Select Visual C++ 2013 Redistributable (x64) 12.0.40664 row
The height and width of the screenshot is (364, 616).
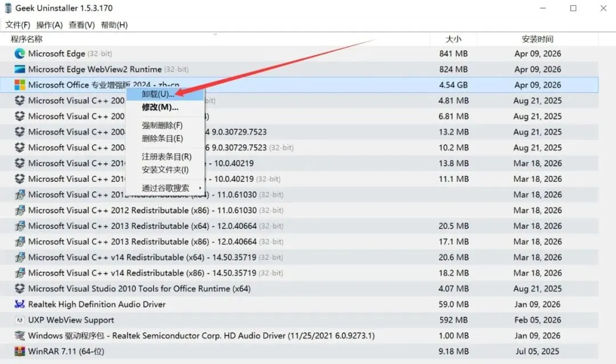[x=156, y=226]
